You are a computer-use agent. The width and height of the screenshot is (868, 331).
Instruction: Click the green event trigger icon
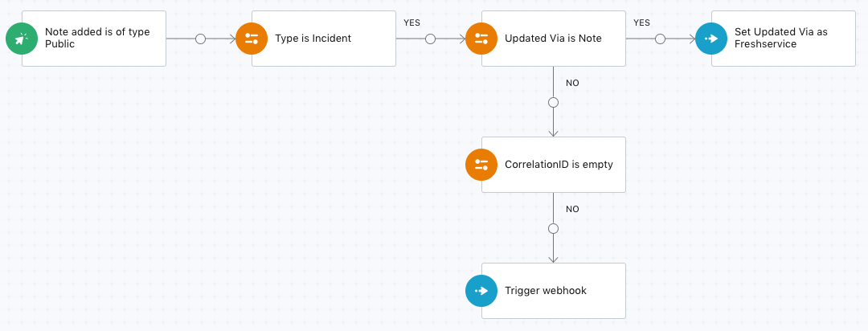pos(22,39)
